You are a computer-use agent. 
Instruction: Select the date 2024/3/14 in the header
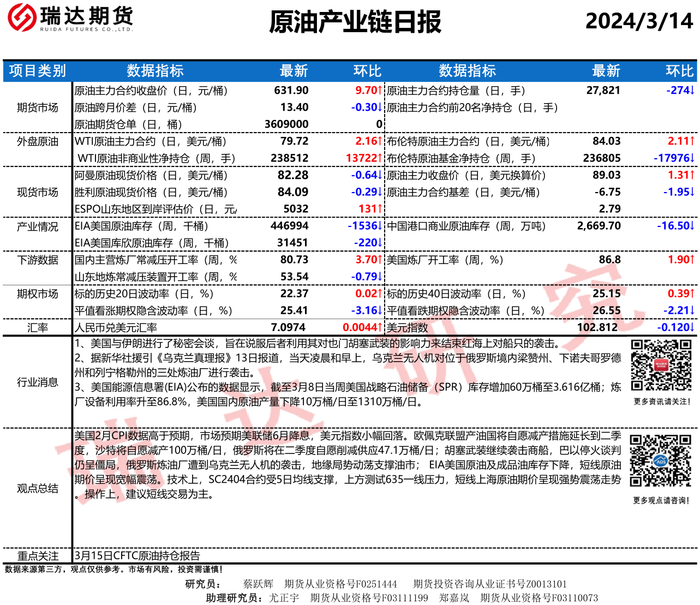click(638, 21)
